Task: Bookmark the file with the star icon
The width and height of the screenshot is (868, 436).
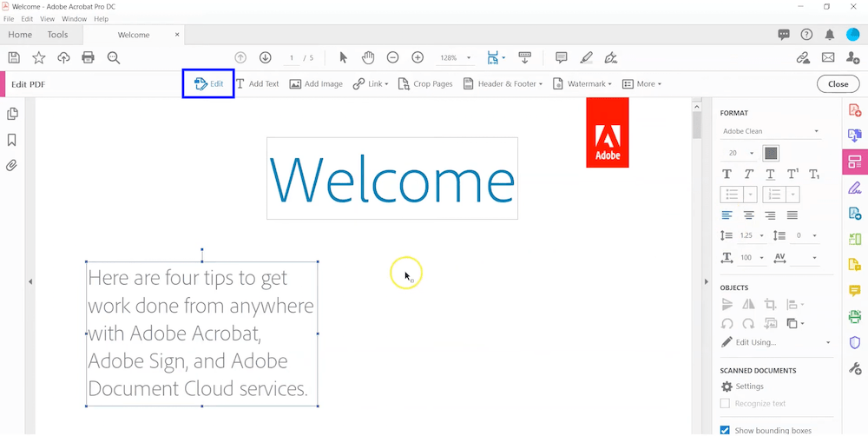Action: (x=39, y=57)
